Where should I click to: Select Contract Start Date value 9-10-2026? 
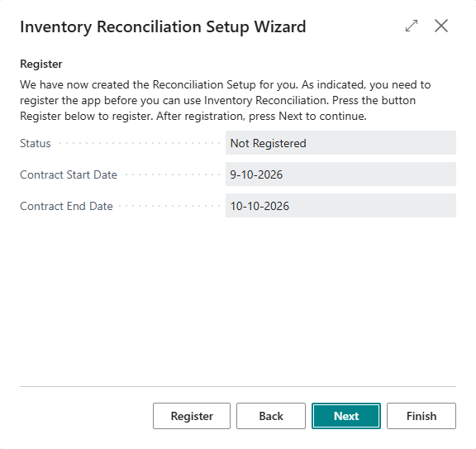340,174
